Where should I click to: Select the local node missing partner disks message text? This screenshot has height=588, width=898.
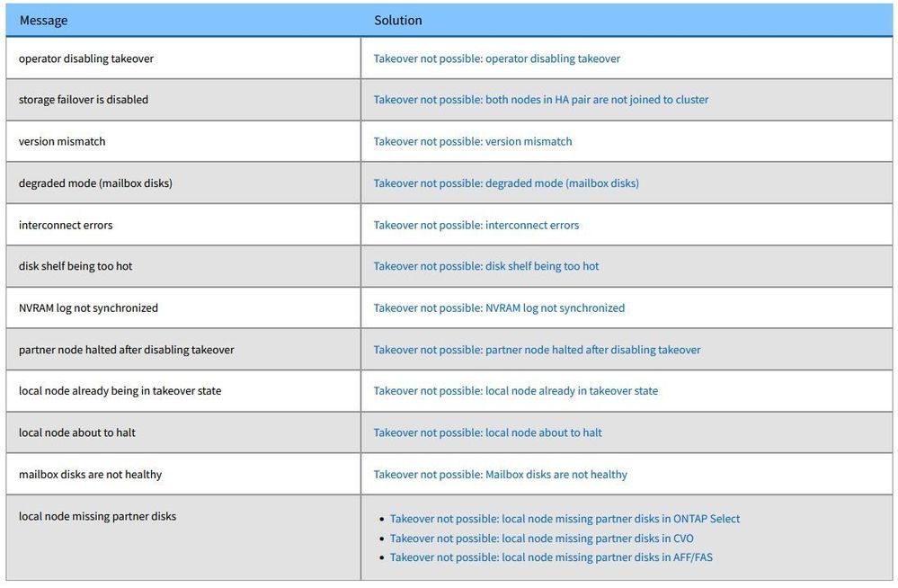tap(97, 516)
